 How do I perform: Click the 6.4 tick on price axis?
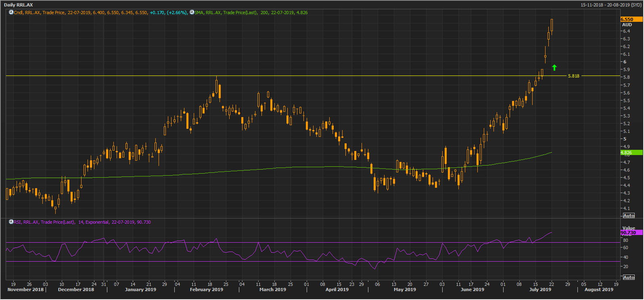tap(626, 31)
